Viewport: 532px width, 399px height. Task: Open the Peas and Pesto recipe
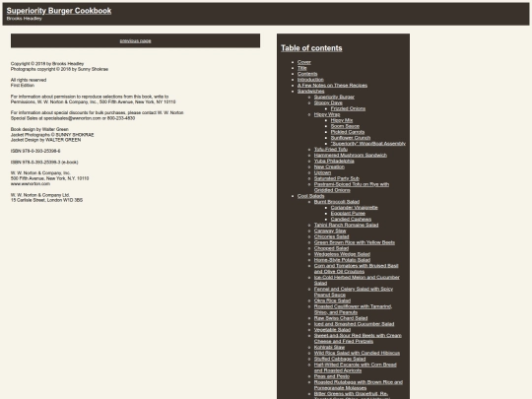point(331,376)
